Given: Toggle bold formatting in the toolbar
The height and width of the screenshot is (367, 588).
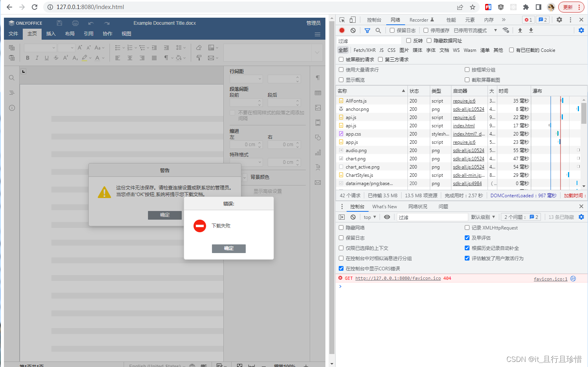Looking at the screenshot, I should [x=27, y=58].
